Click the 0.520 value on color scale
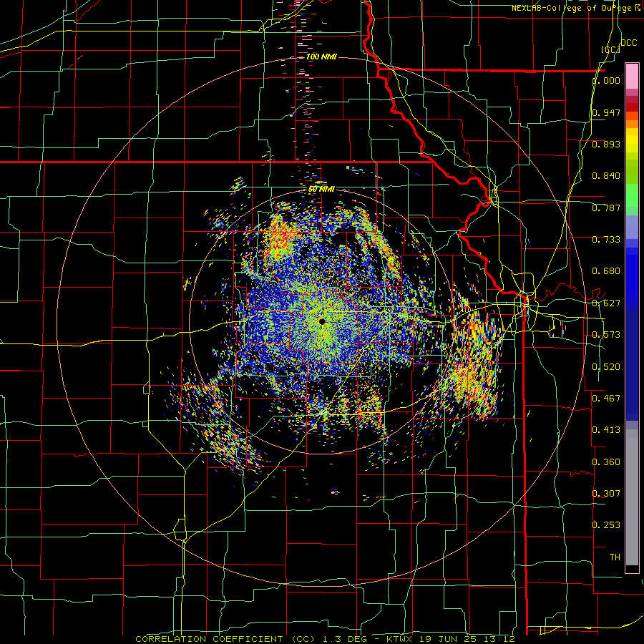The image size is (644, 644). (606, 367)
